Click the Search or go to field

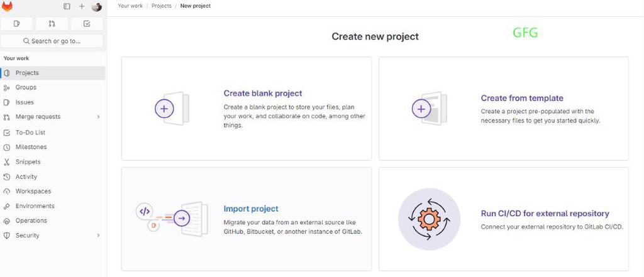pos(52,41)
